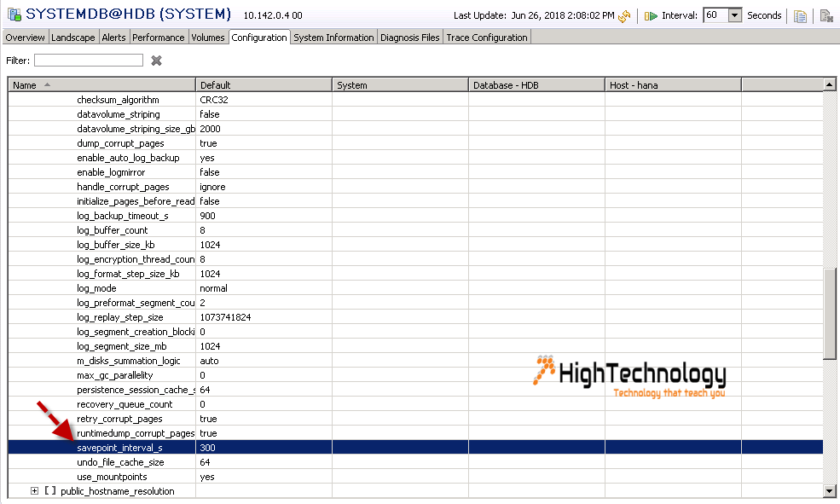Select the enable_logmirror row
This screenshot has height=504, width=840.
coord(415,172)
